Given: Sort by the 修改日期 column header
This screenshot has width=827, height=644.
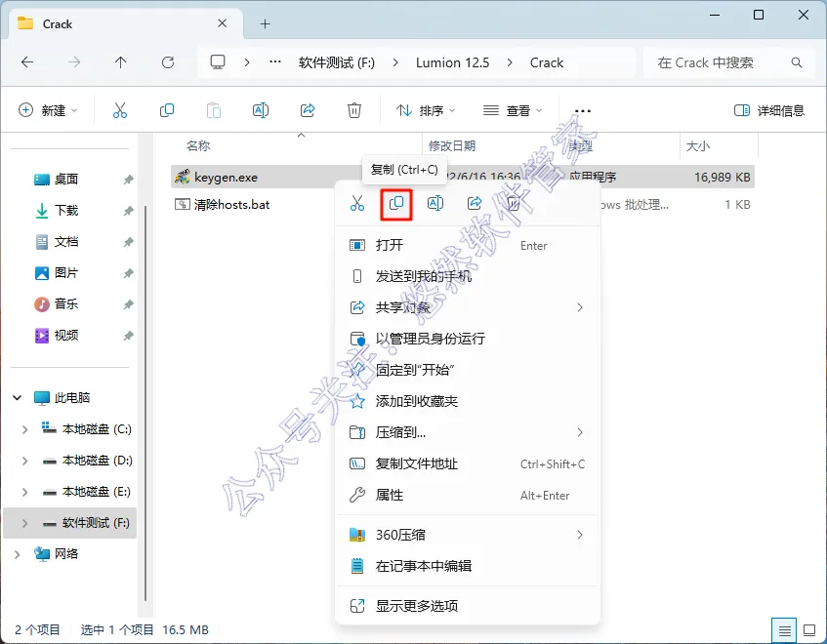Looking at the screenshot, I should (x=452, y=146).
